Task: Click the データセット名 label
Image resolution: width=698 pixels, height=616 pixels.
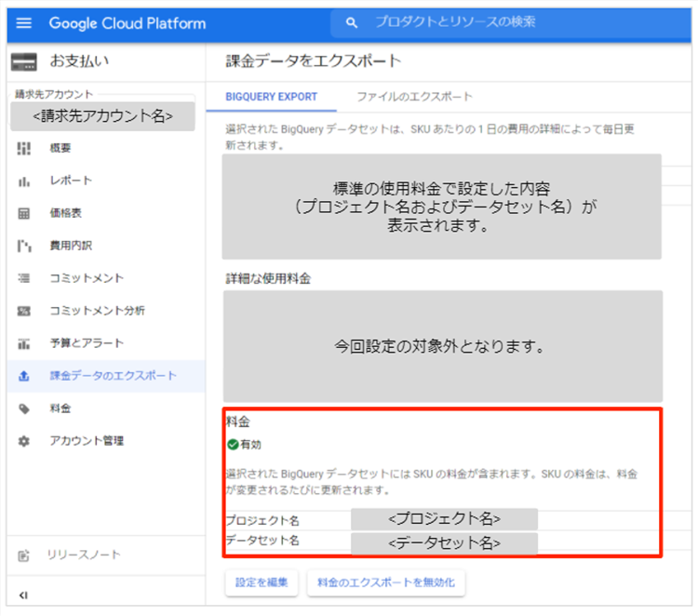Action: [x=262, y=541]
